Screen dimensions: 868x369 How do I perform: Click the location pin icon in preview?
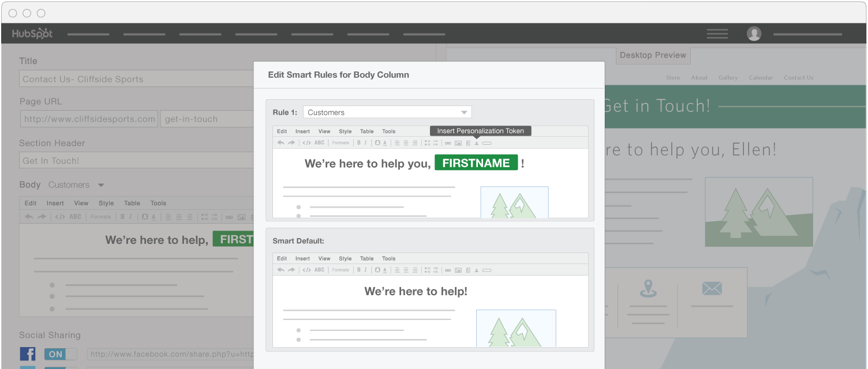point(648,288)
